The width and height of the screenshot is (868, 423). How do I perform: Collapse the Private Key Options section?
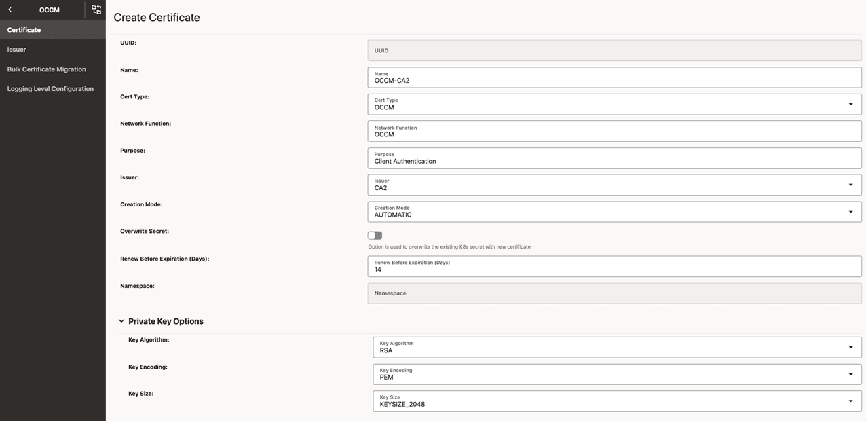tap(121, 321)
